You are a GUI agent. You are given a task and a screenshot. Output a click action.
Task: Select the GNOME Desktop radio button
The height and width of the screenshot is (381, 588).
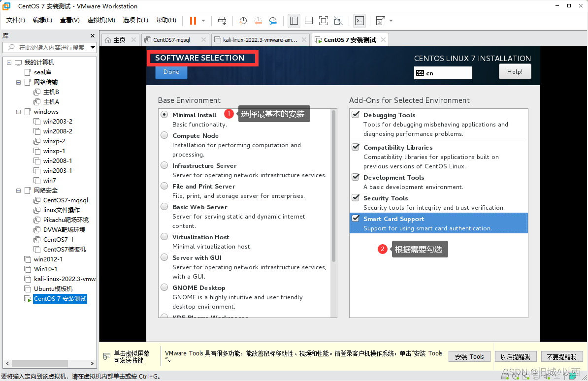[164, 287]
